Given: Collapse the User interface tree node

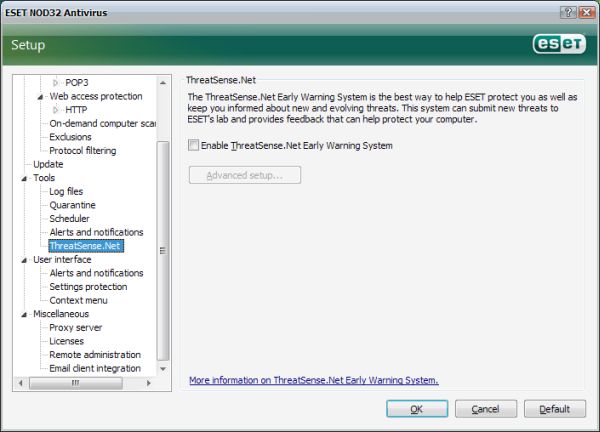Looking at the screenshot, I should tap(24, 260).
